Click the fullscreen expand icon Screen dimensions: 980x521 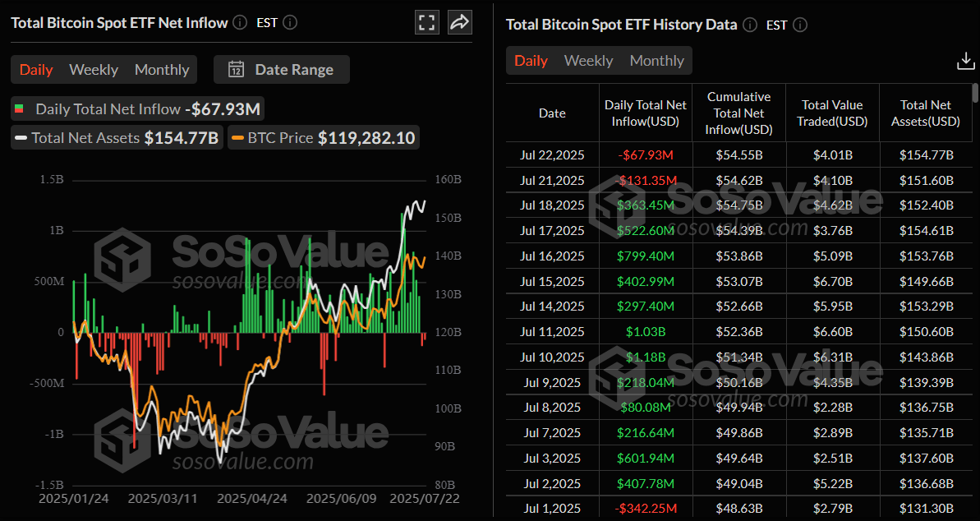(426, 22)
